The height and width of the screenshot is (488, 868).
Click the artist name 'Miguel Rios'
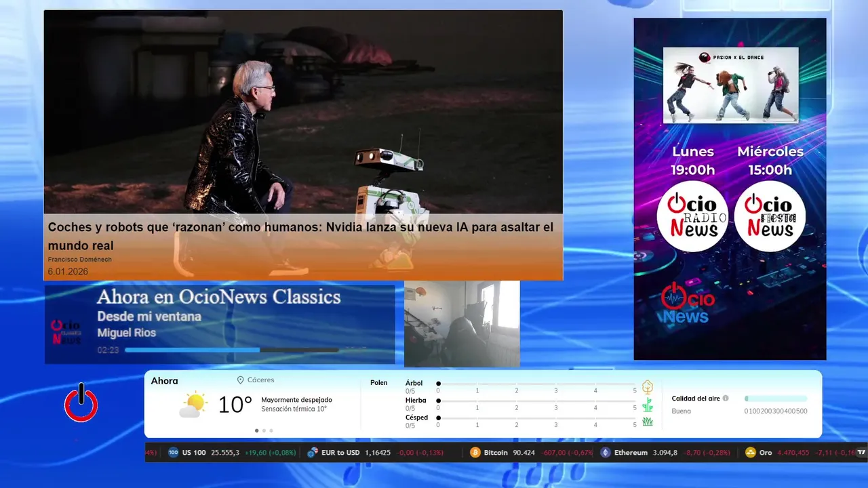coord(126,333)
